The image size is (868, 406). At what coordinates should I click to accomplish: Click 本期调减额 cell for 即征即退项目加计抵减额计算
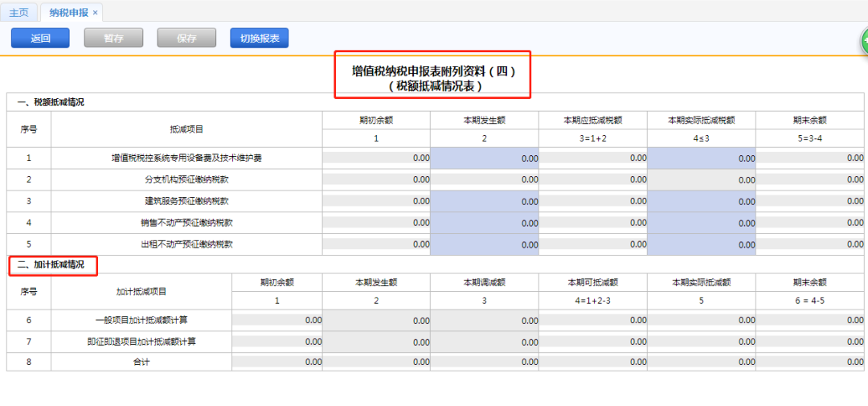[485, 342]
